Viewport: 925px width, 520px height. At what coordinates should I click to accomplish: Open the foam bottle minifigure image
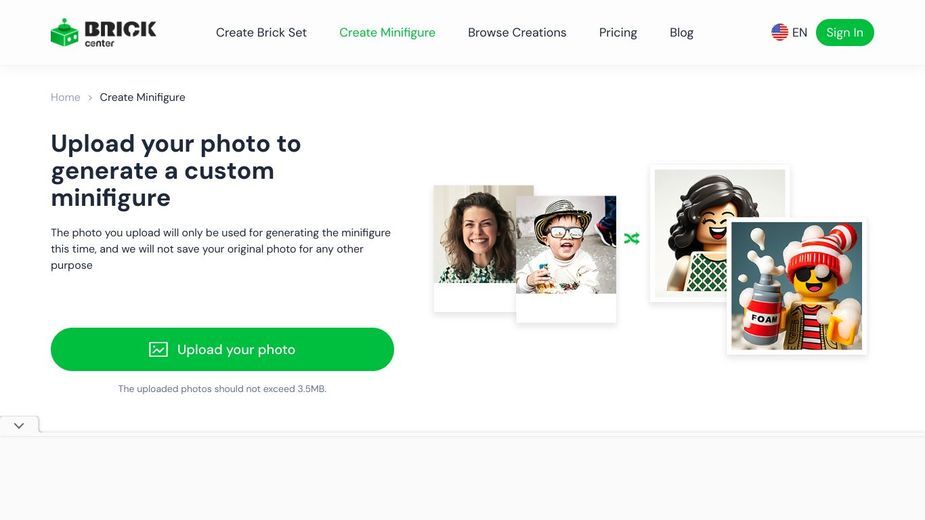tap(796, 286)
